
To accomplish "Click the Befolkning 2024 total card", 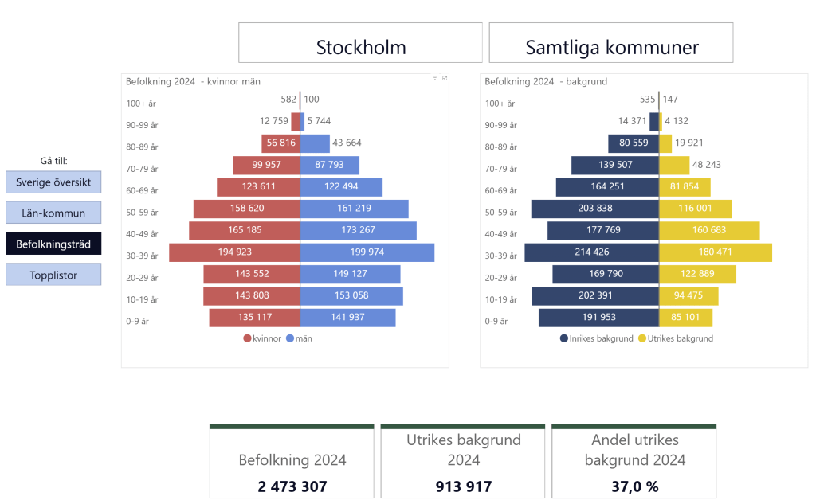I will pos(292,462).
